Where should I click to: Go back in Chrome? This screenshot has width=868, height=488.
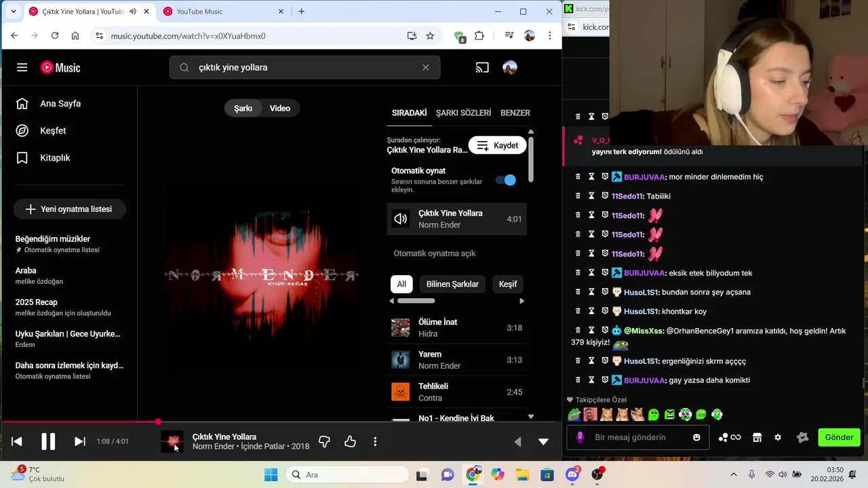[x=14, y=36]
